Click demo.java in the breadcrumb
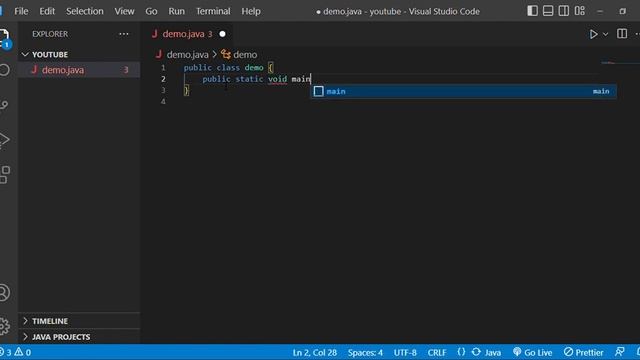Viewport: 640px width, 360px height. click(187, 54)
